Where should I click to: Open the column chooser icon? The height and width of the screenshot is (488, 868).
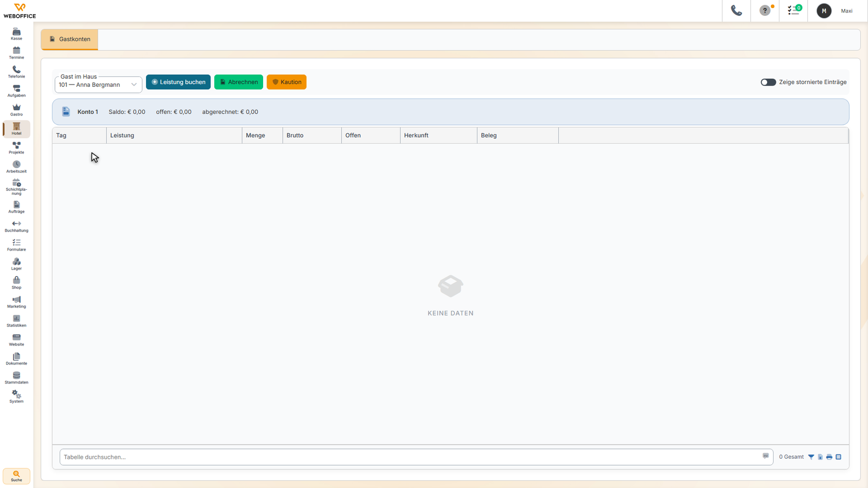[838, 457]
